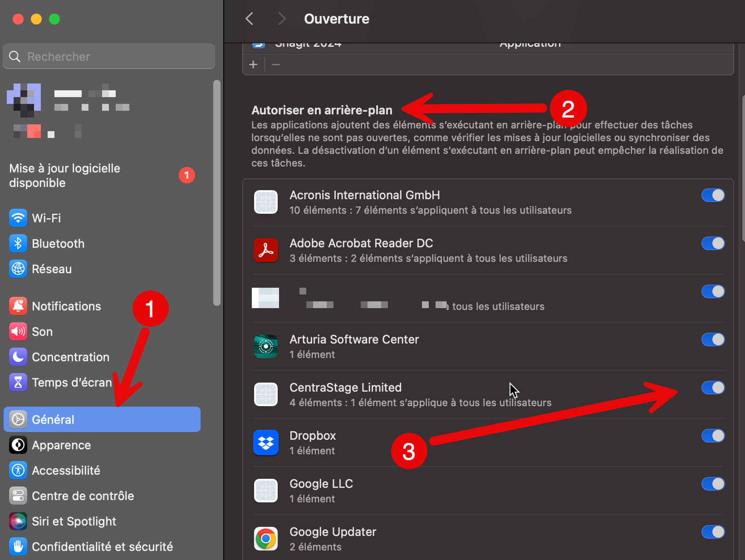Disable Acronis International GmbH background toggle

coord(713,196)
